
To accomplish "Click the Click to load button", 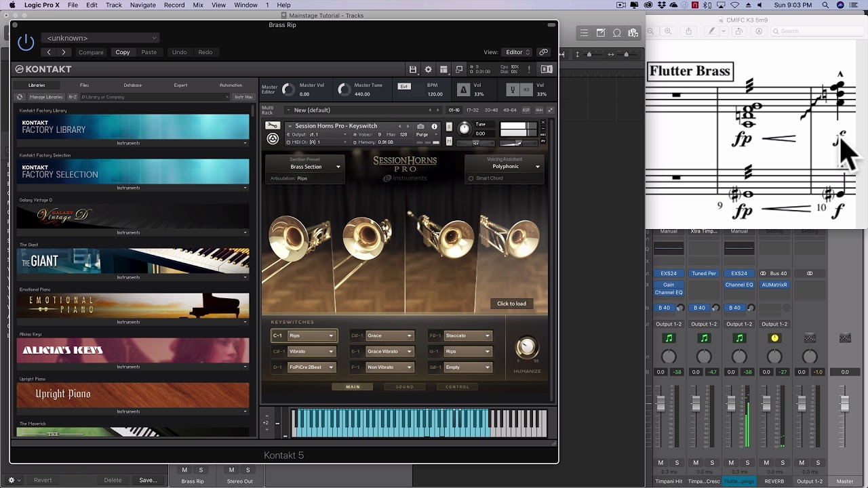I will click(x=511, y=304).
